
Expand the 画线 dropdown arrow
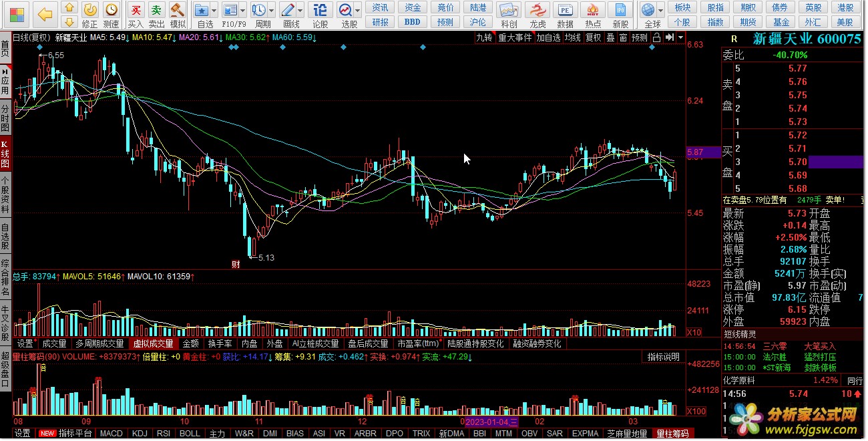(x=300, y=11)
